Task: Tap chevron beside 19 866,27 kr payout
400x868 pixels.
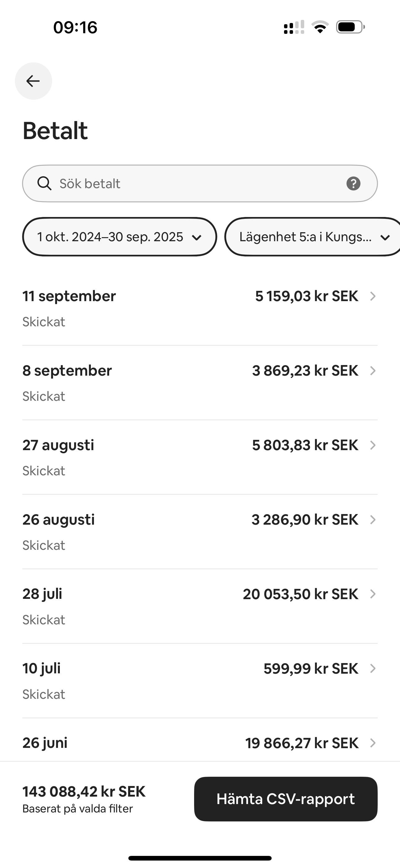Action: click(372, 743)
